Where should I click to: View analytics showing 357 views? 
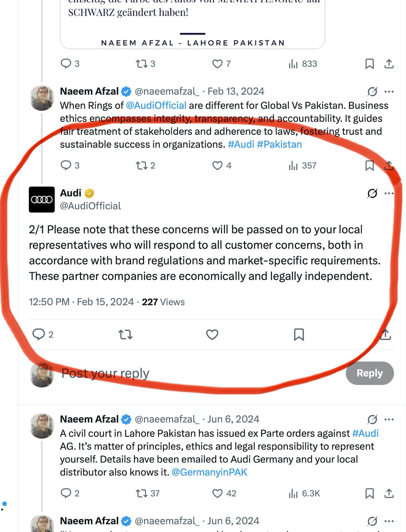click(293, 166)
